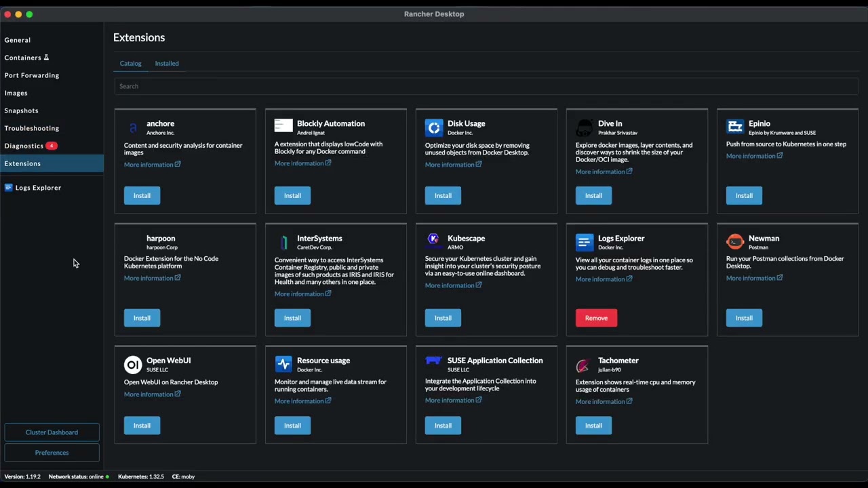Install the Disk Usage extension

point(443,195)
